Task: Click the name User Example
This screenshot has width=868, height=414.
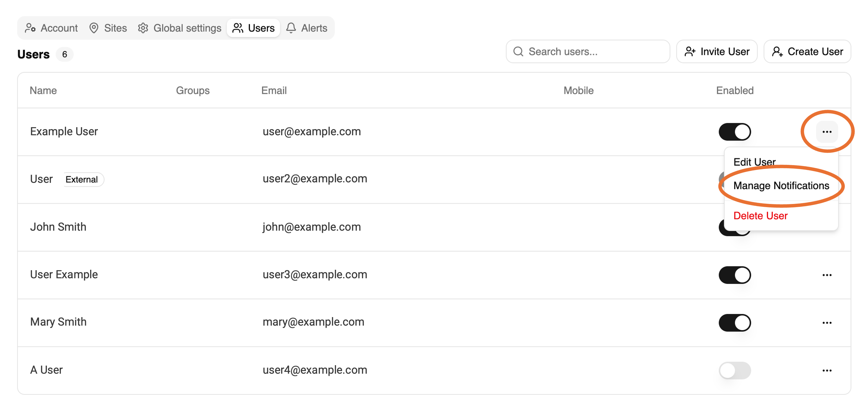Action: click(64, 275)
